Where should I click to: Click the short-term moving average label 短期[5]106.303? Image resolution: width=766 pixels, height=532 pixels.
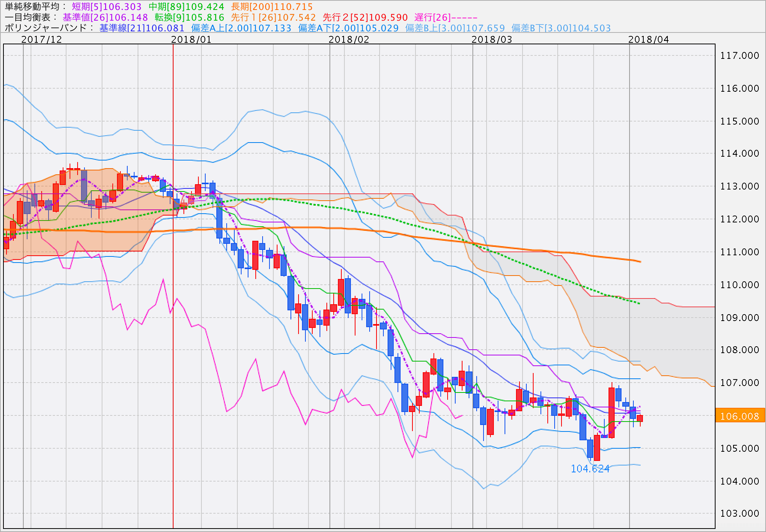(x=107, y=6)
